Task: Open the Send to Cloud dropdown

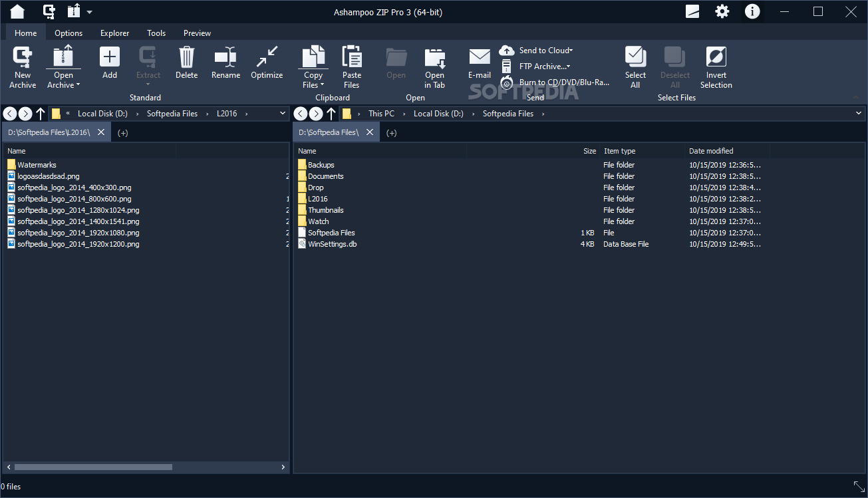Action: (571, 51)
